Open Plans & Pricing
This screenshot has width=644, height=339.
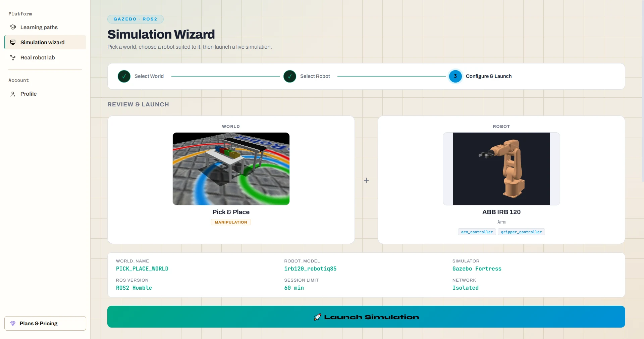click(45, 323)
